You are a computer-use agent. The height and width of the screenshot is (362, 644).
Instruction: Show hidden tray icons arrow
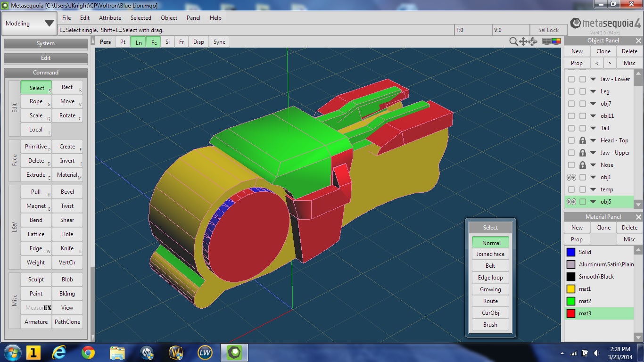(562, 353)
